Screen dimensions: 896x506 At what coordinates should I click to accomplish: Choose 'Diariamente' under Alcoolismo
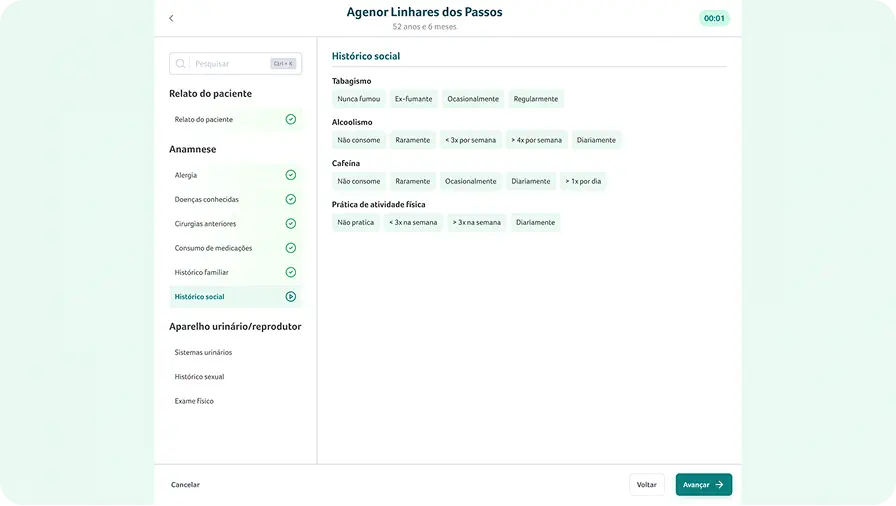[596, 140]
